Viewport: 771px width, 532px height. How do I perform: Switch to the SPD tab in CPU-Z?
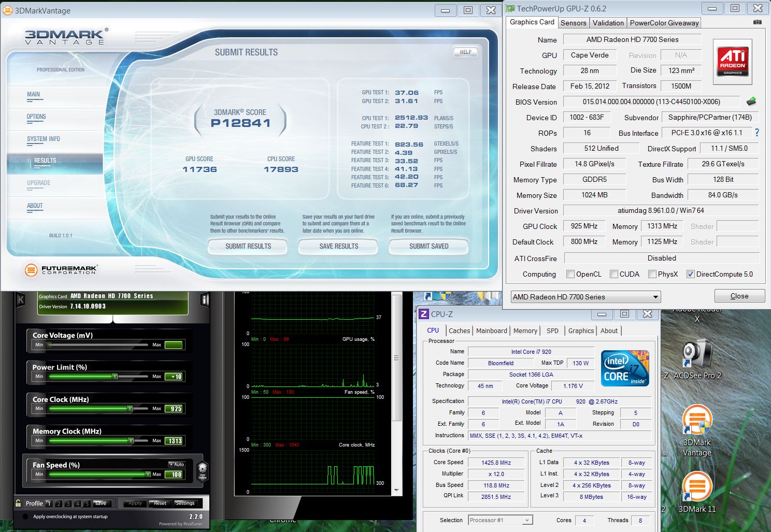tap(552, 330)
